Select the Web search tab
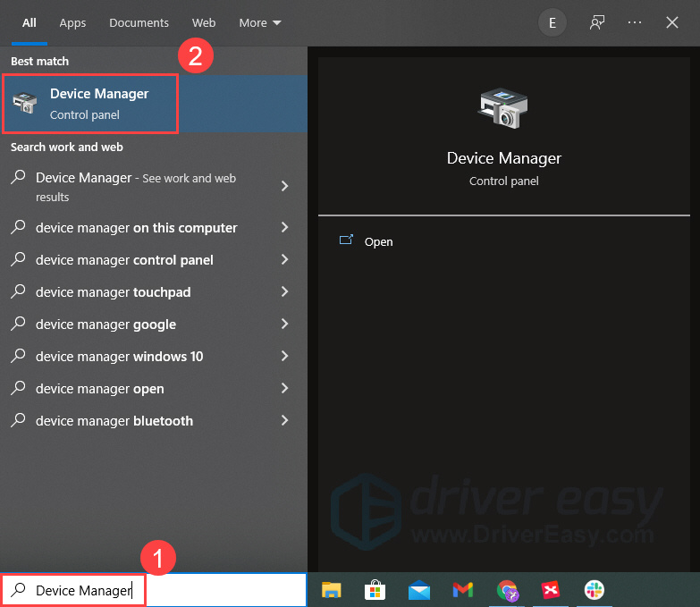The width and height of the screenshot is (700, 607). coord(204,22)
